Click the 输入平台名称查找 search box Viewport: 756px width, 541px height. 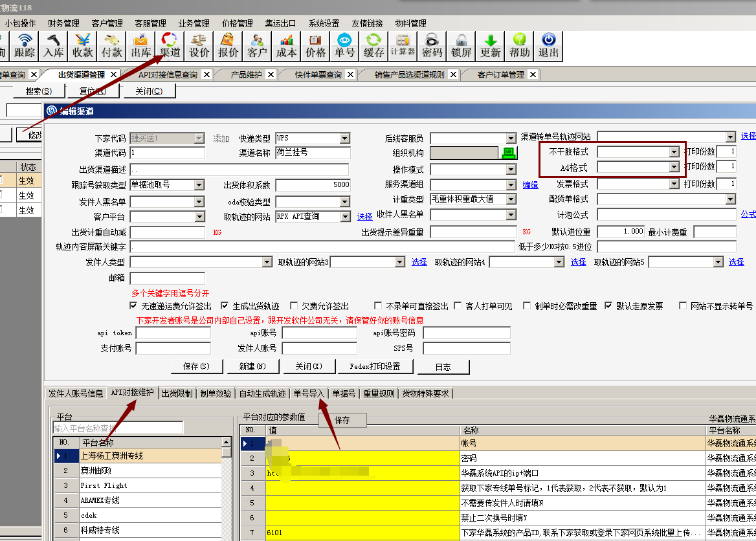tap(118, 428)
